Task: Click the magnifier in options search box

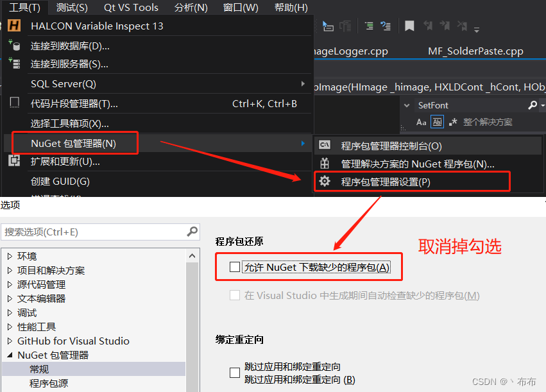Action: pos(192,232)
